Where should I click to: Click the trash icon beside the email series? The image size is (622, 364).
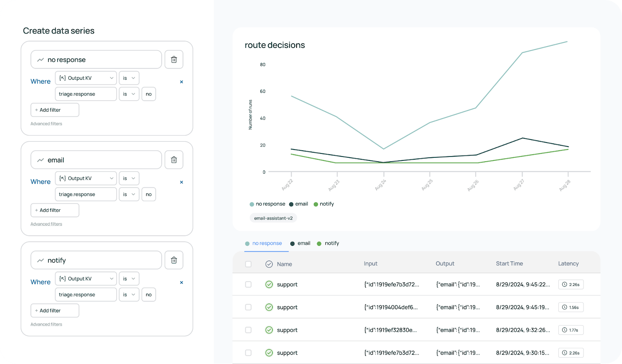[x=174, y=160]
